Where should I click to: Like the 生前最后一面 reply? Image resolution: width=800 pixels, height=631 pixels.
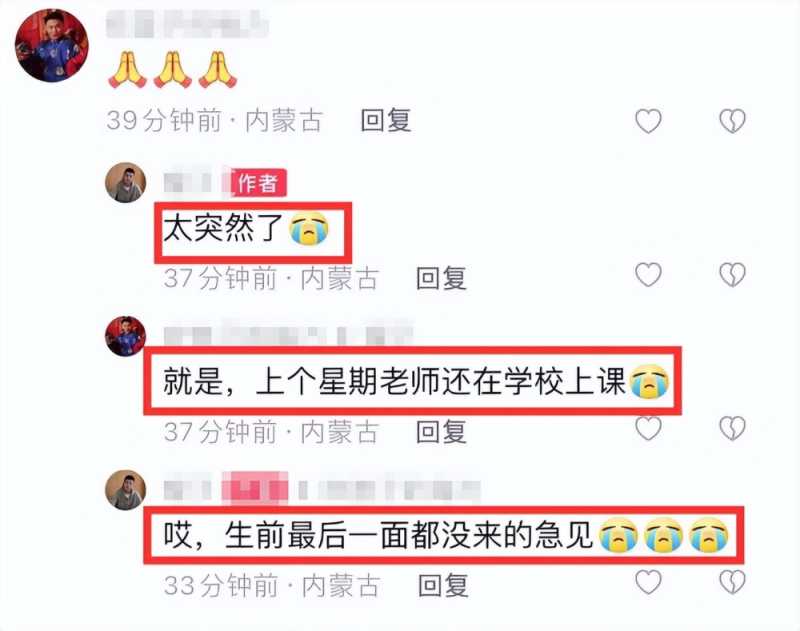[x=648, y=582]
